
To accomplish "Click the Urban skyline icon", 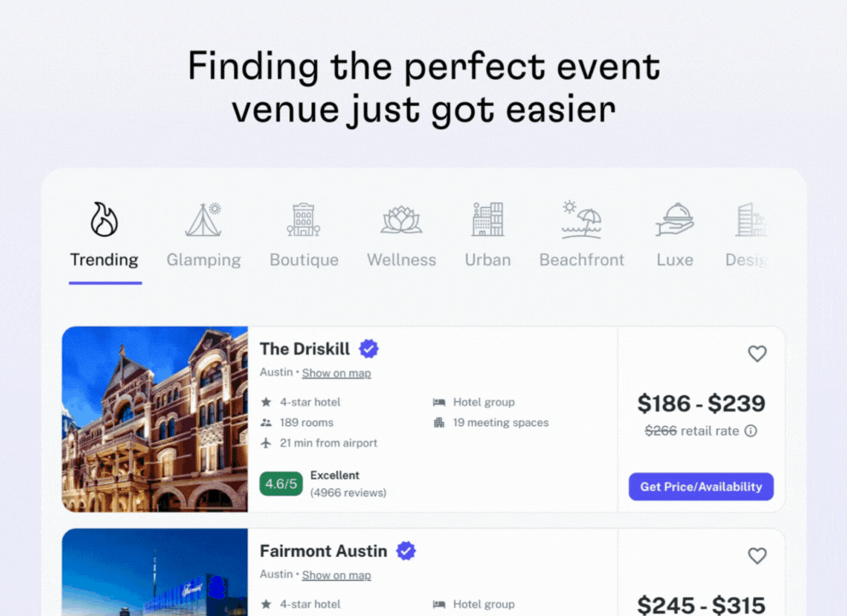I will [488, 219].
